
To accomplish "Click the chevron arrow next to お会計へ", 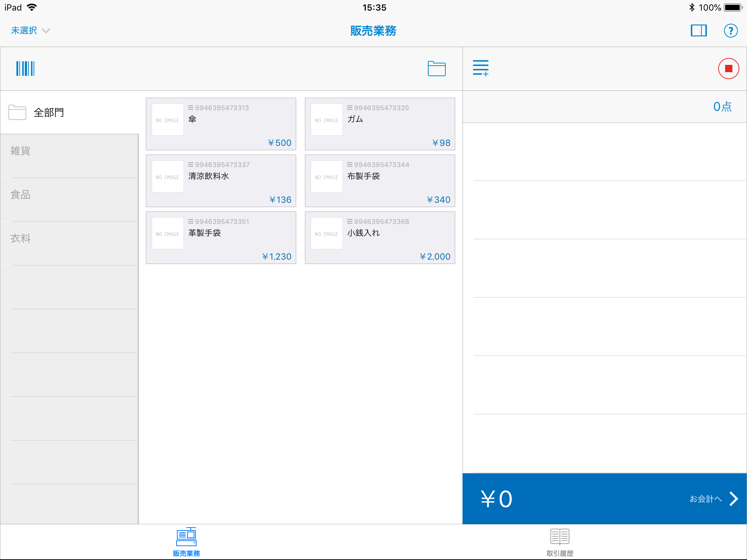I will click(x=734, y=499).
